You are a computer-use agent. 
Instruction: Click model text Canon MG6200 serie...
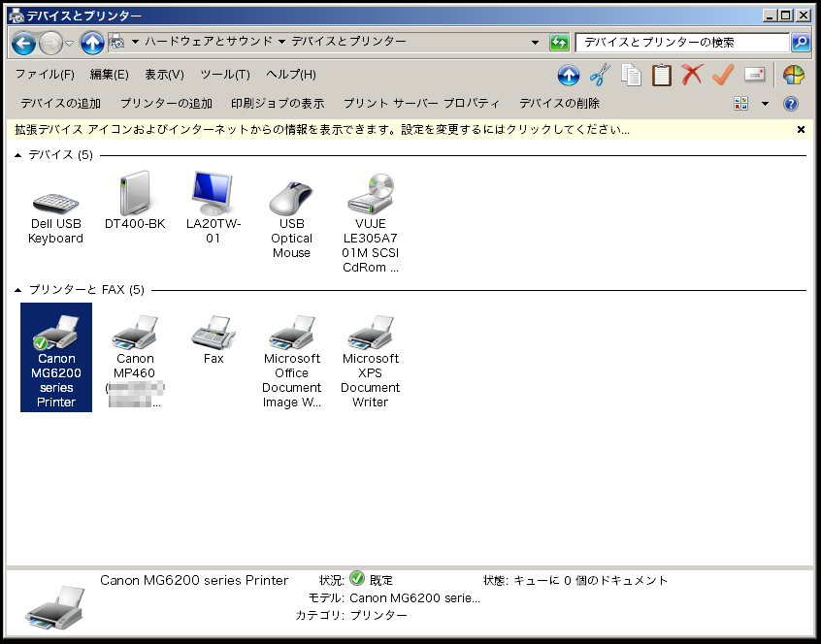[x=414, y=598]
